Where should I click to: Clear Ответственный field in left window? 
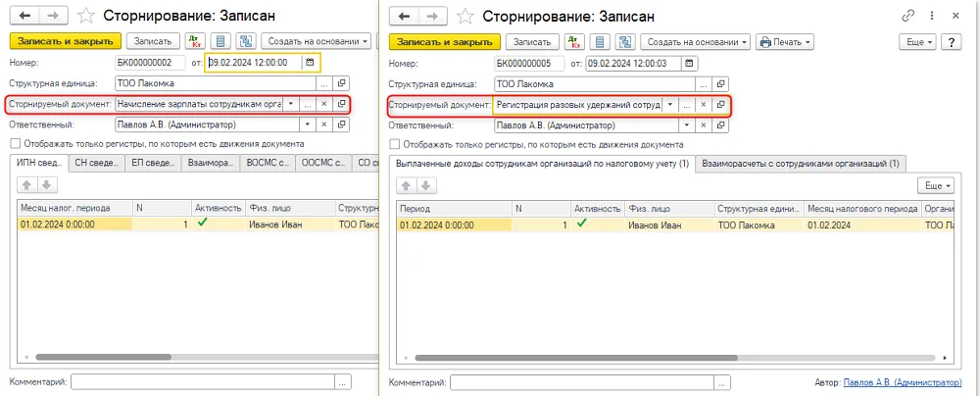coord(323,124)
